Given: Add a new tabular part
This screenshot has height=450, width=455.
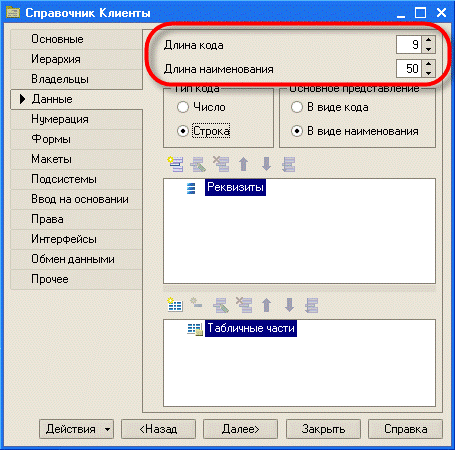Looking at the screenshot, I should coord(175,305).
